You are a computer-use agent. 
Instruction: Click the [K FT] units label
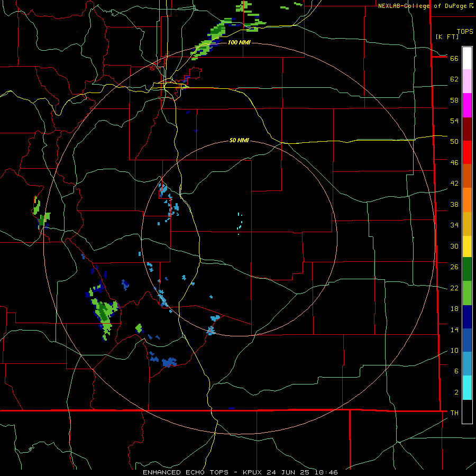(447, 37)
